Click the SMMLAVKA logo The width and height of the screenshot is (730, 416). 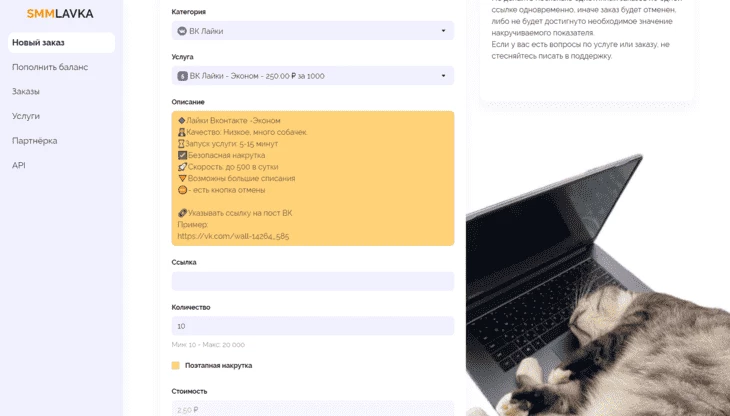click(x=60, y=13)
